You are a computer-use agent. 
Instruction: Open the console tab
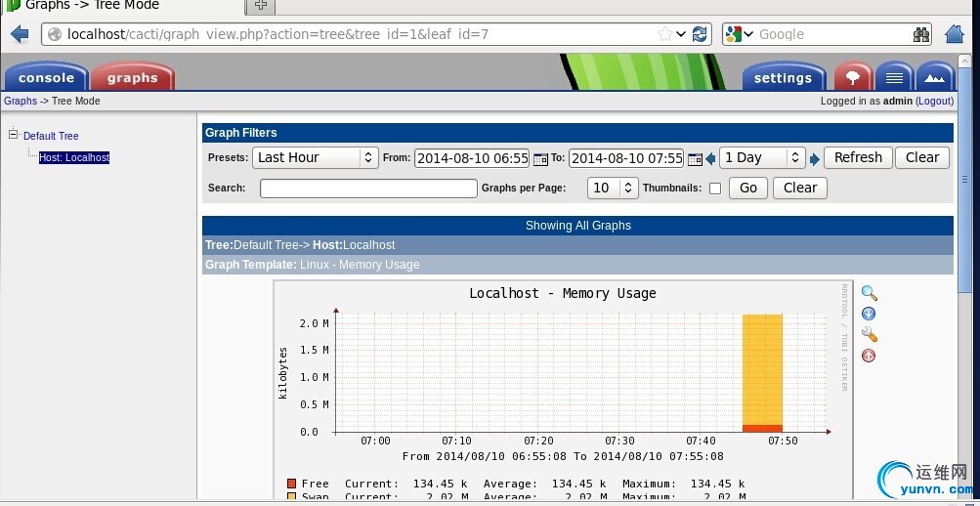[x=46, y=77]
